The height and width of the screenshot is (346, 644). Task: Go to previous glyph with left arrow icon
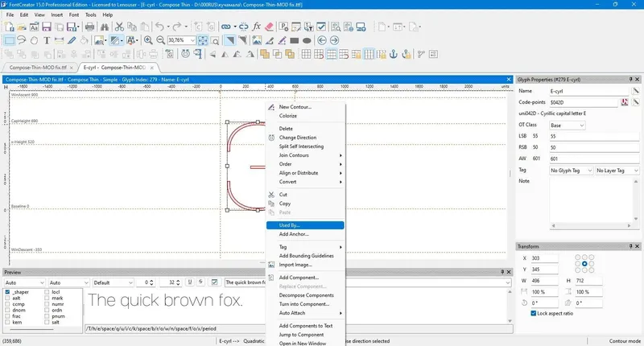(322, 40)
